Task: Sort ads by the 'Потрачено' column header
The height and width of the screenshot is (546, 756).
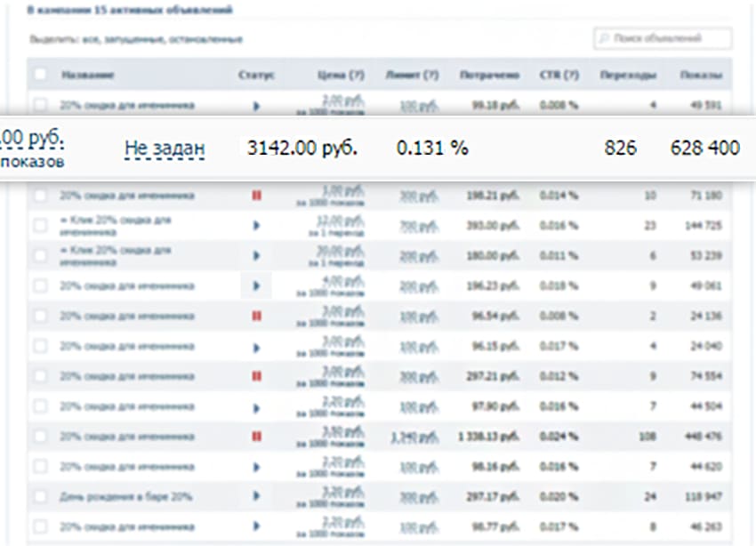Action: [489, 75]
